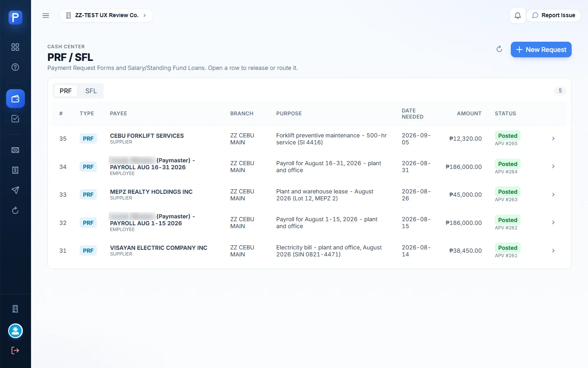Click the Posted badge above APV #265

[x=508, y=136]
